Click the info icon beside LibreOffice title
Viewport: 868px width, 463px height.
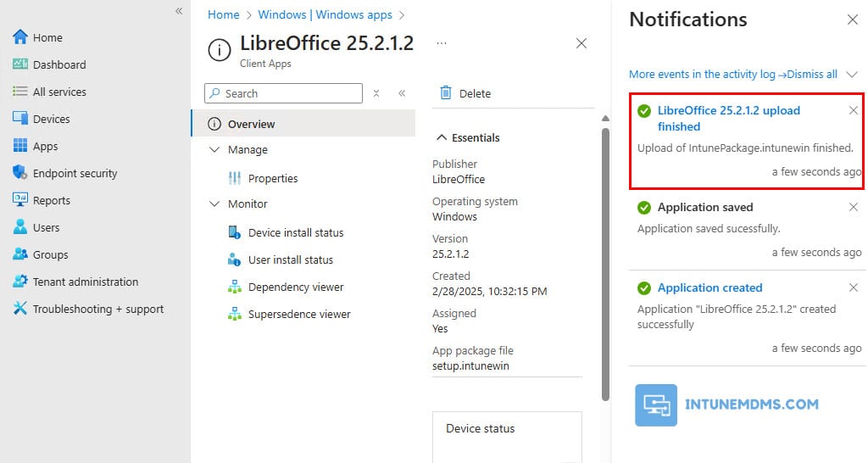[220, 50]
